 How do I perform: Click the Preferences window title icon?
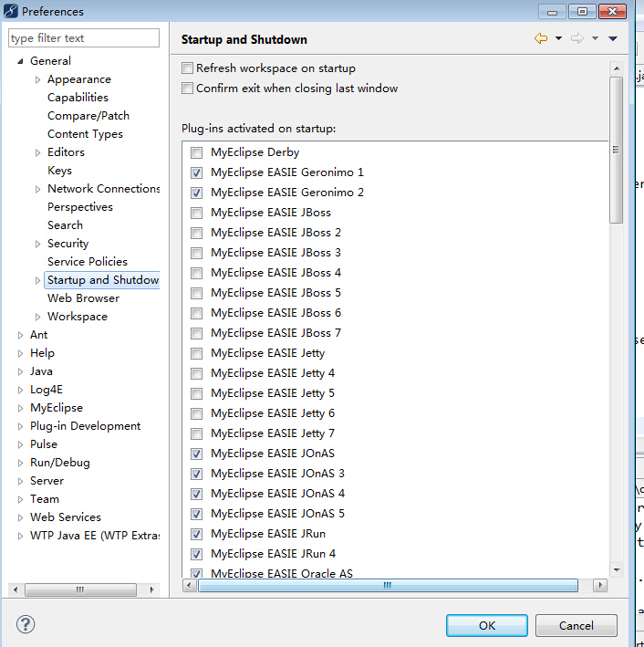coord(10,11)
